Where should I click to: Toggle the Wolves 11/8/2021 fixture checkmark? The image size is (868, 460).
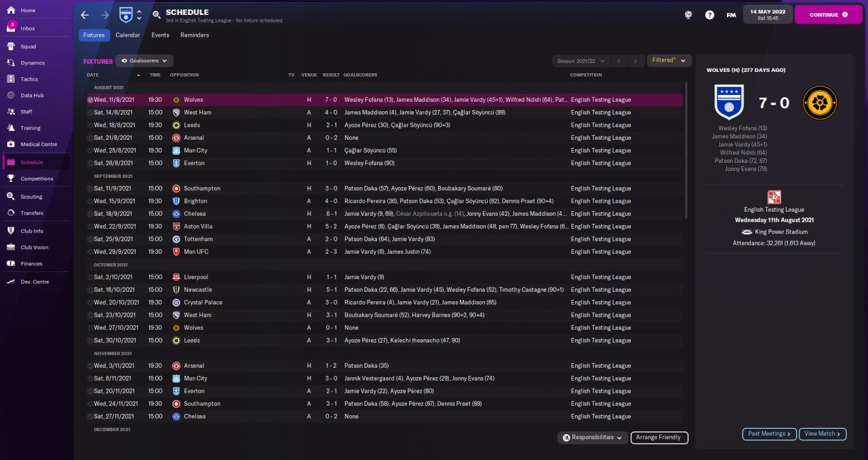point(90,100)
